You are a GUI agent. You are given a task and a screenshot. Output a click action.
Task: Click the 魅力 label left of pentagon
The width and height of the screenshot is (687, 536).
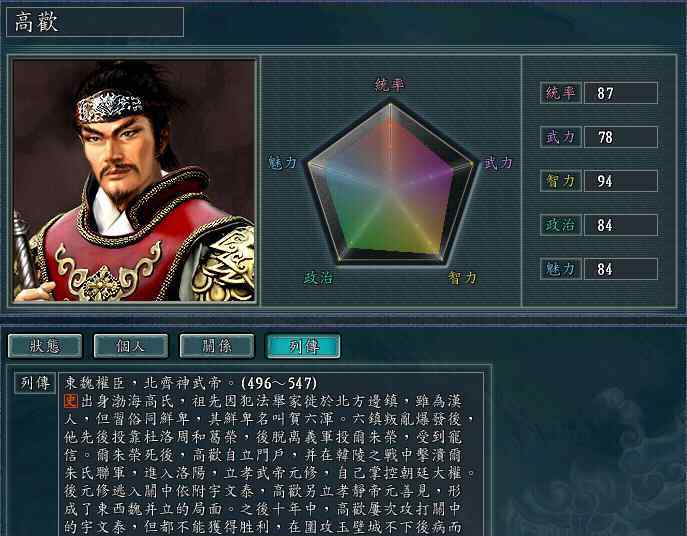tap(283, 163)
